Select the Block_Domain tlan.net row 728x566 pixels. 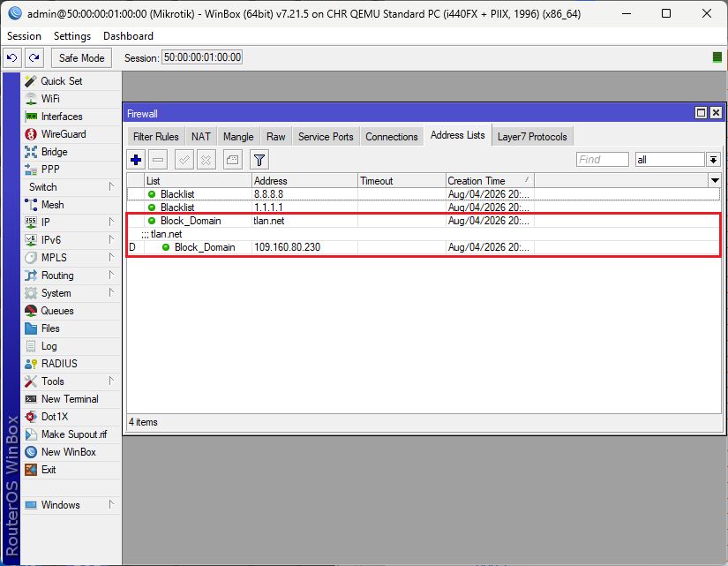pyautogui.click(x=424, y=221)
